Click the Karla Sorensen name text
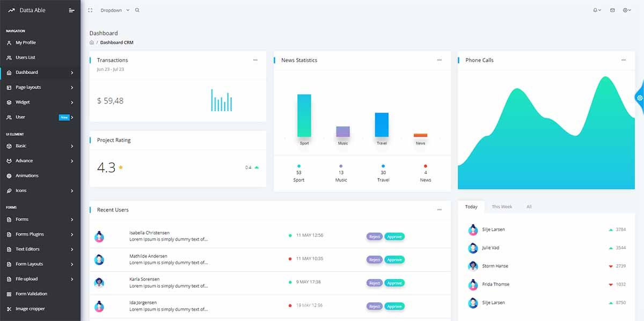This screenshot has width=644, height=321. [144, 279]
